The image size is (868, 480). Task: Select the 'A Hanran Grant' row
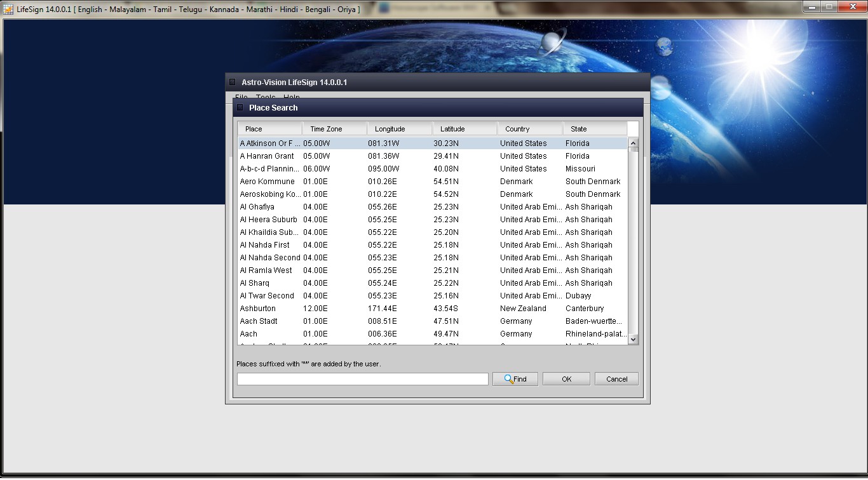[x=433, y=156]
